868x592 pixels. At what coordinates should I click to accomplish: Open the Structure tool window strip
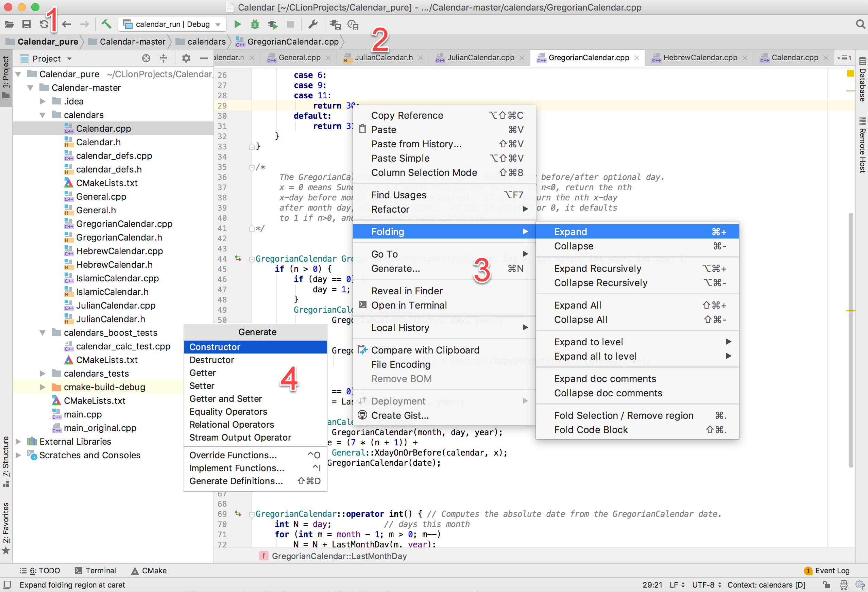(5, 462)
